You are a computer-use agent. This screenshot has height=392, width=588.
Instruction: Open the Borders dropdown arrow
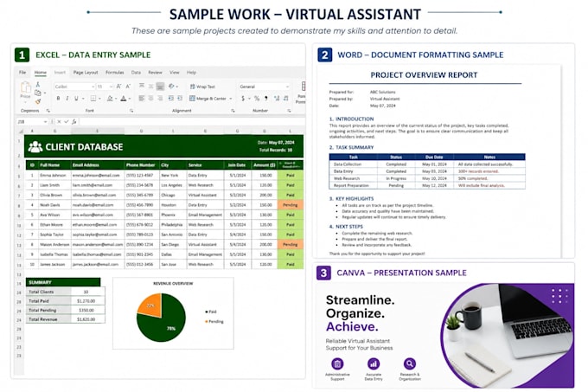[x=99, y=99]
